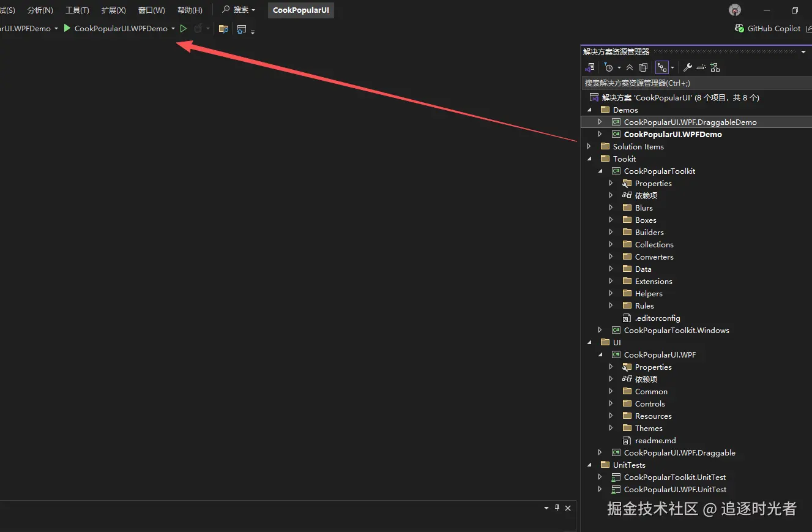Open the account profile avatar
Image resolution: width=812 pixels, height=532 pixels.
(736, 10)
